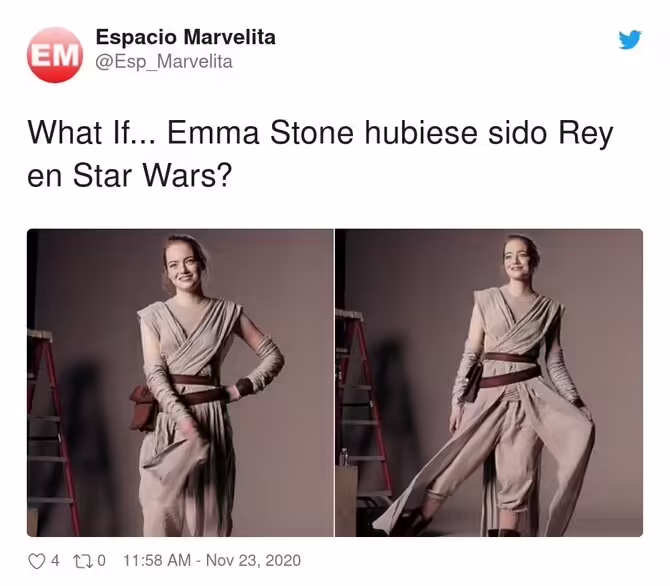Open the right photo with extended leg pose
Viewport: 670px width, 586px height.
[x=489, y=383]
